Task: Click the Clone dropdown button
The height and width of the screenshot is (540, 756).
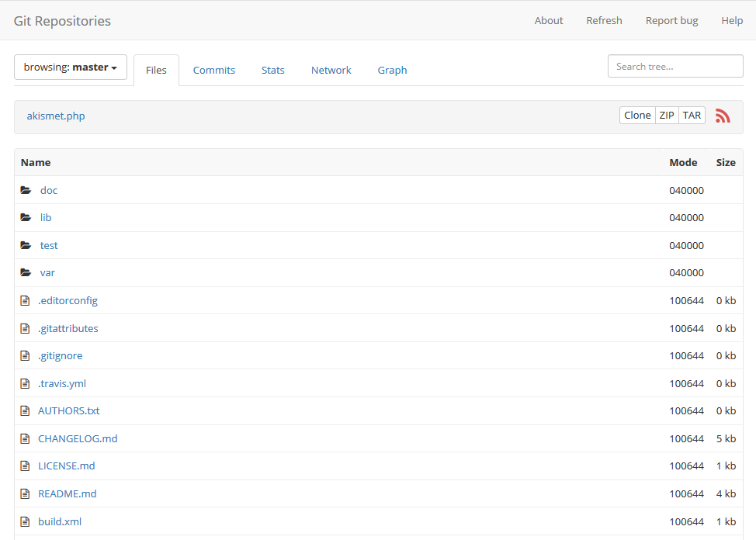Action: click(637, 115)
